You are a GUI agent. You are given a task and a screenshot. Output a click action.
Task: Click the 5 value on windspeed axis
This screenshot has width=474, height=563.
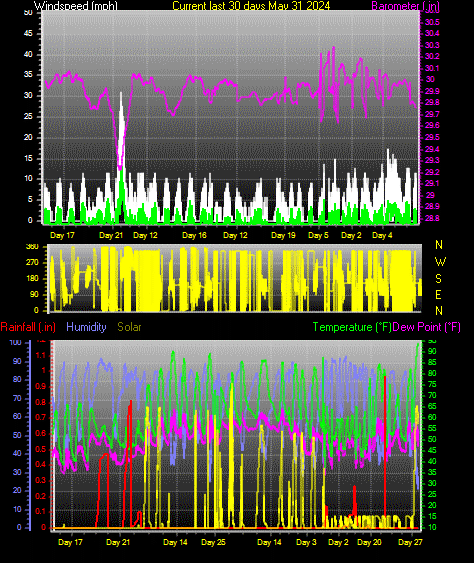click(30, 200)
